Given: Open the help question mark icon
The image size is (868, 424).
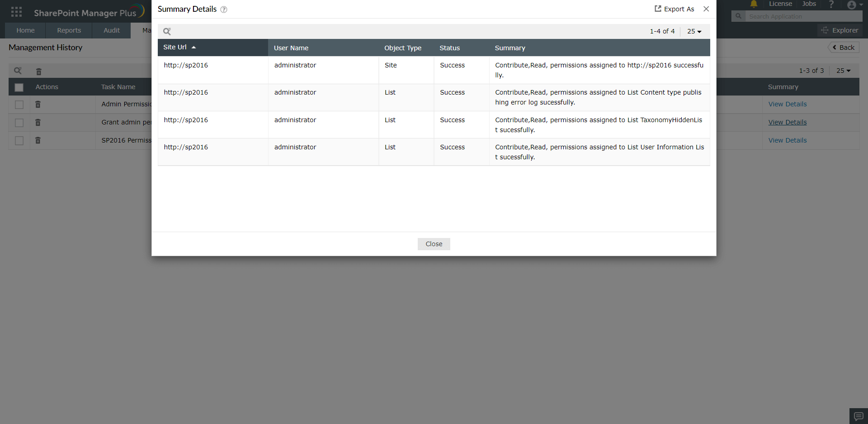Looking at the screenshot, I should click(831, 4).
